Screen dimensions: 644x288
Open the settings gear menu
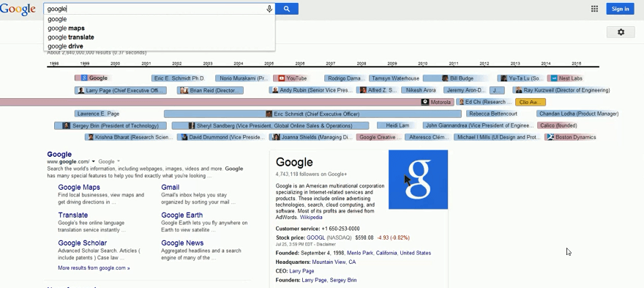621,32
